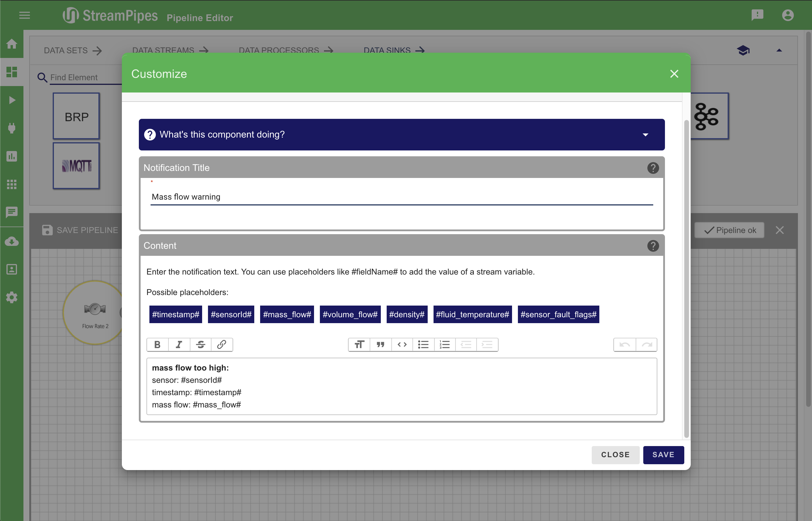
Task: Insert the #mass_flow# placeholder
Action: tap(287, 314)
